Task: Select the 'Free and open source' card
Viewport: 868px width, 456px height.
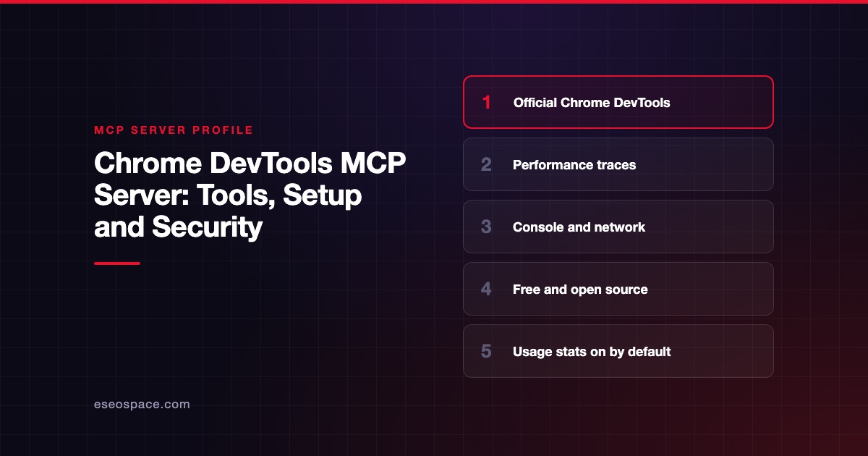Action: tap(618, 289)
